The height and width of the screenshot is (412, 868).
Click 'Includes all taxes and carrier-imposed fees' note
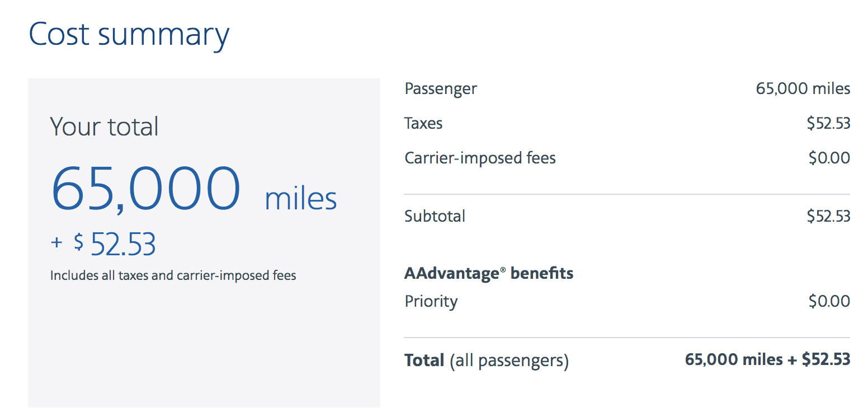point(173,275)
